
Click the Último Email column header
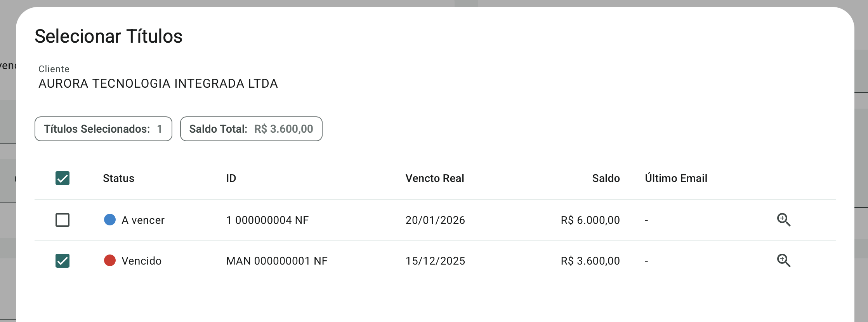pos(676,178)
